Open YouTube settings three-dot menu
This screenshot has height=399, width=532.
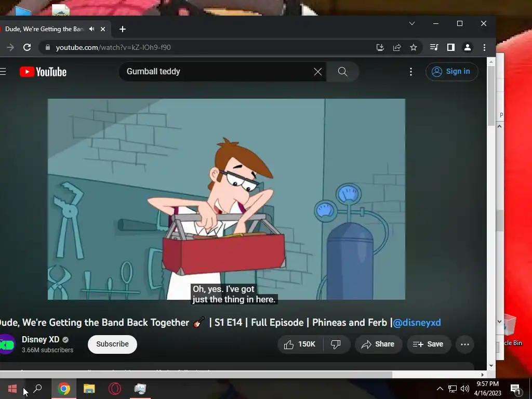point(411,72)
